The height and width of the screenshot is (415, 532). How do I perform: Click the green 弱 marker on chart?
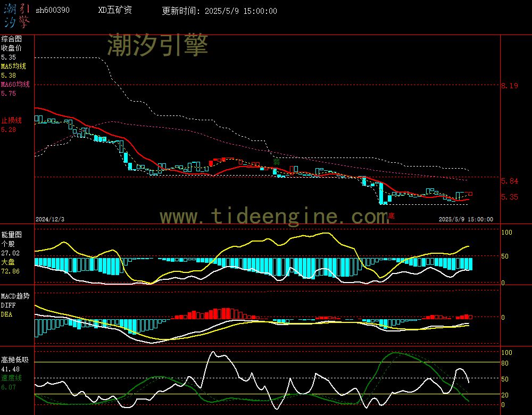(x=277, y=162)
